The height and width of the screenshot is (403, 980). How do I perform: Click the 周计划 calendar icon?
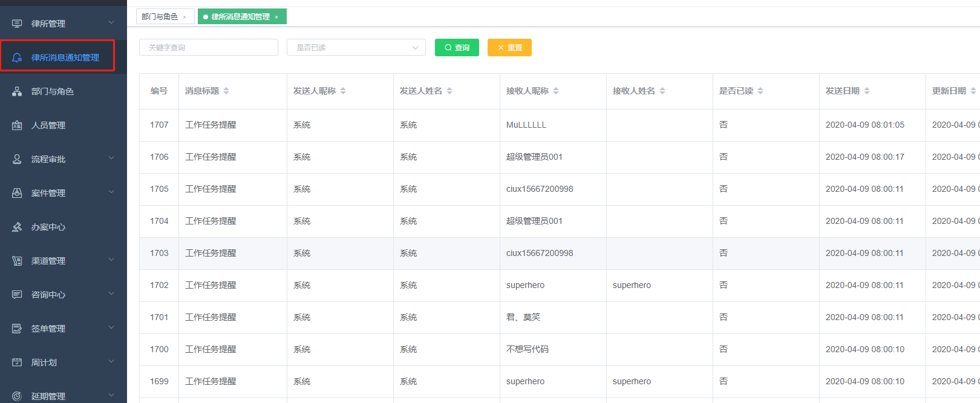(x=17, y=362)
